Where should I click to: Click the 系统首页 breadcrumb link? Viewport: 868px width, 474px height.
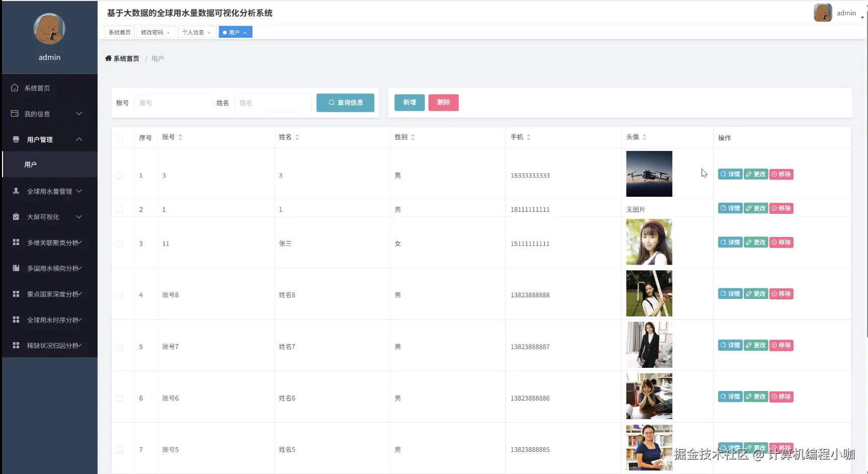pyautogui.click(x=126, y=58)
